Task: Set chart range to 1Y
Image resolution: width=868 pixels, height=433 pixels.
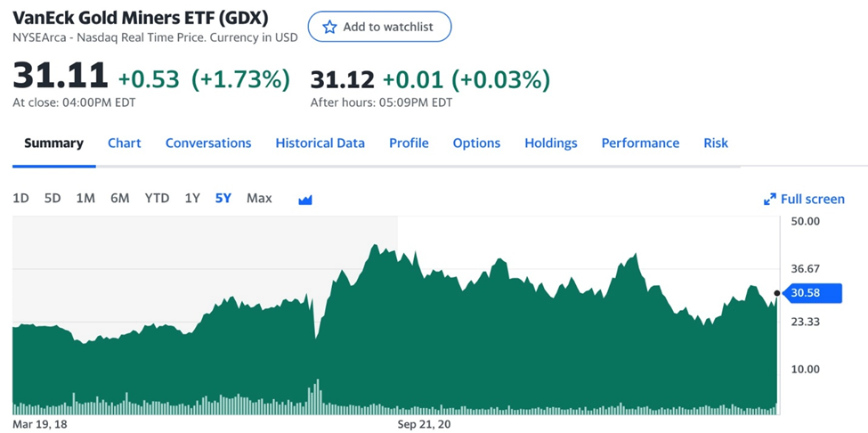Action: (192, 198)
